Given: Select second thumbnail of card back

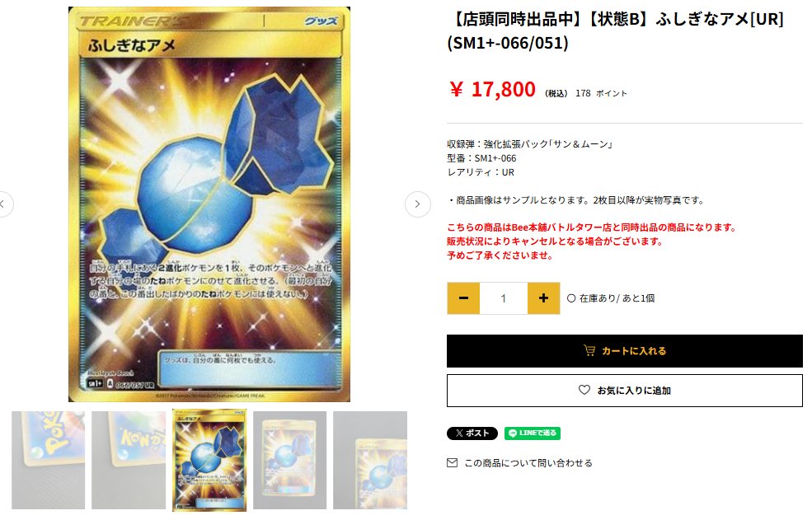Looking at the screenshot, I should [x=129, y=460].
